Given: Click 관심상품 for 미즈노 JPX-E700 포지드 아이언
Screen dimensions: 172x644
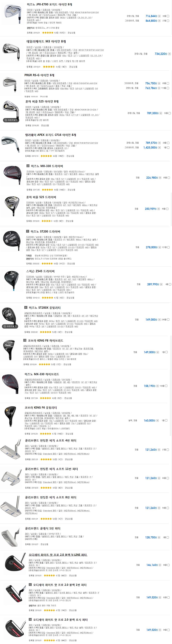Looking at the screenshot, I should pyautogui.click(x=71, y=33).
